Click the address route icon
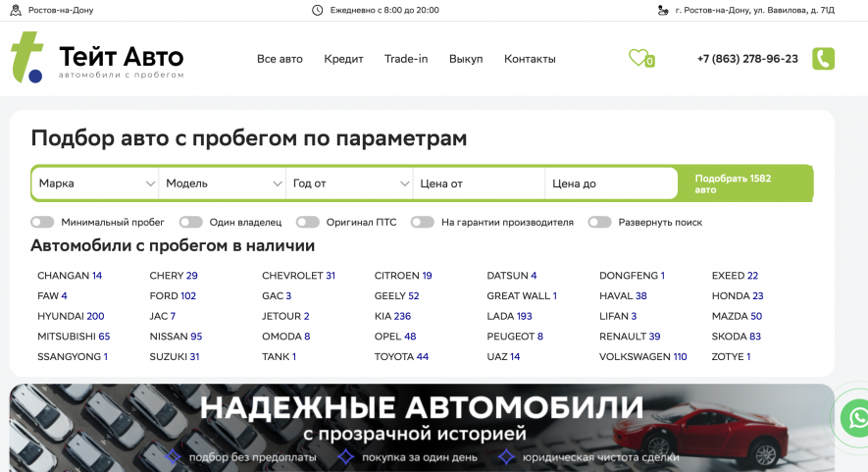This screenshot has height=472, width=868. tap(663, 10)
